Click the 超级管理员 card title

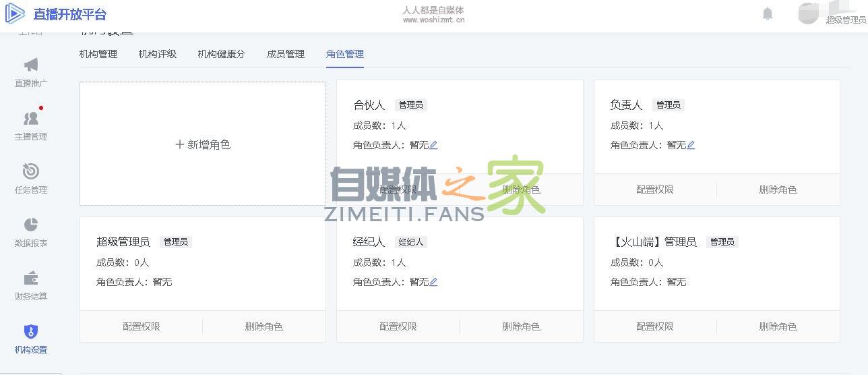point(123,242)
